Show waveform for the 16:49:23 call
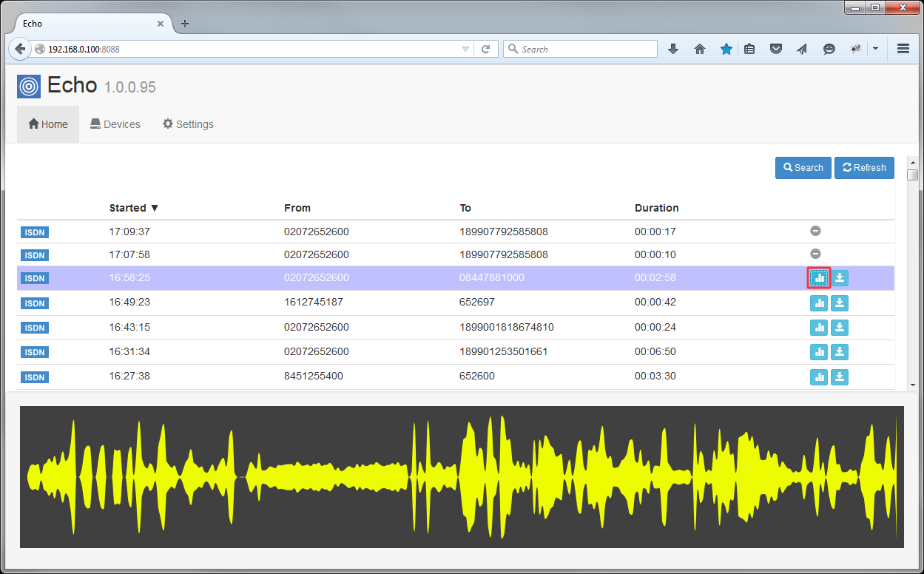The height and width of the screenshot is (574, 924). coord(818,303)
